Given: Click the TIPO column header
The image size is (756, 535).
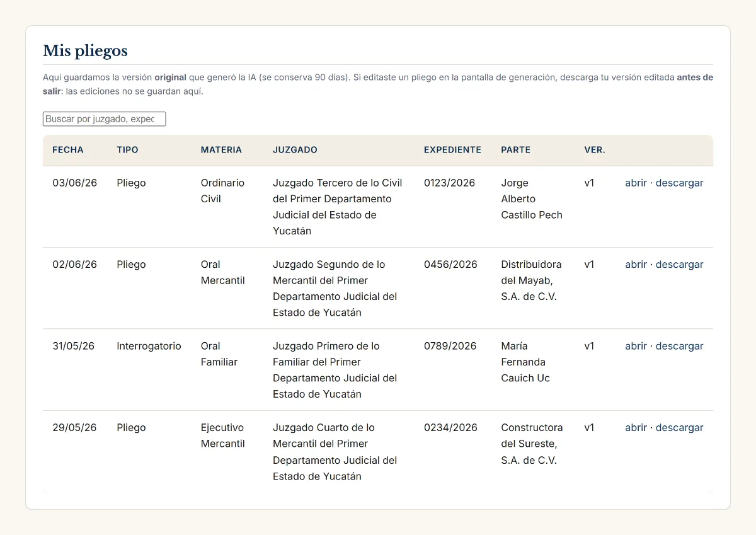Looking at the screenshot, I should [127, 150].
